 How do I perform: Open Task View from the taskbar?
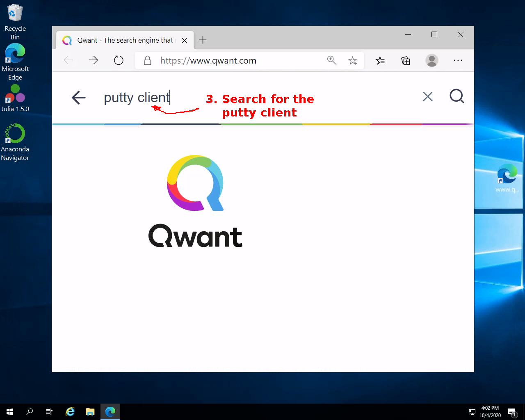[49, 412]
